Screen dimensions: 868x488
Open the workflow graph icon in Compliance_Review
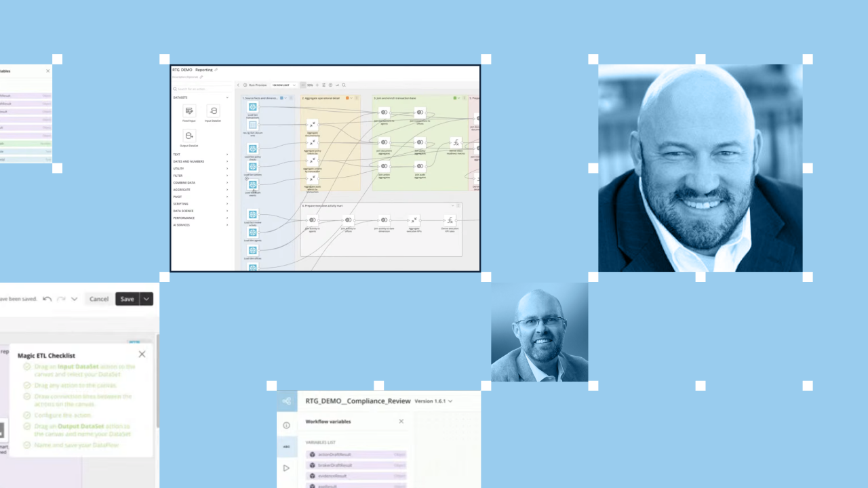pos(287,401)
